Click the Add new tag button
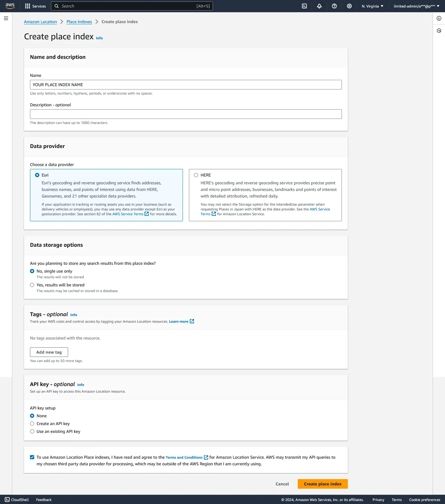The height and width of the screenshot is (504, 445). [x=49, y=352]
